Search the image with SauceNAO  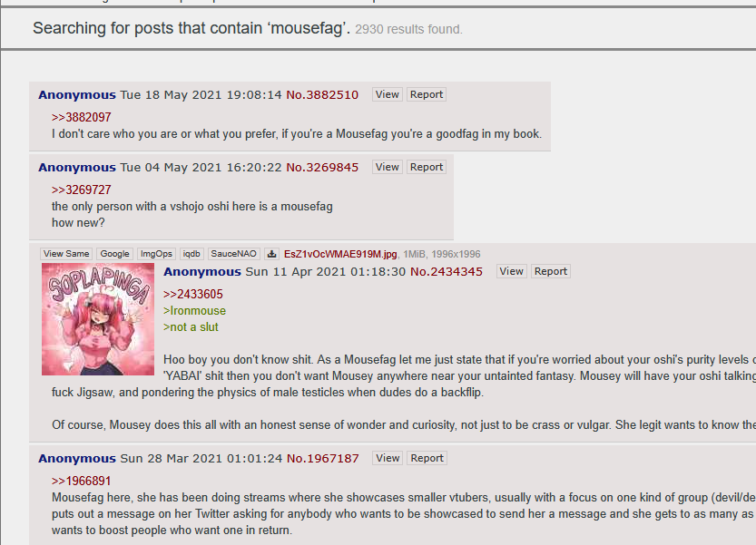pos(233,254)
